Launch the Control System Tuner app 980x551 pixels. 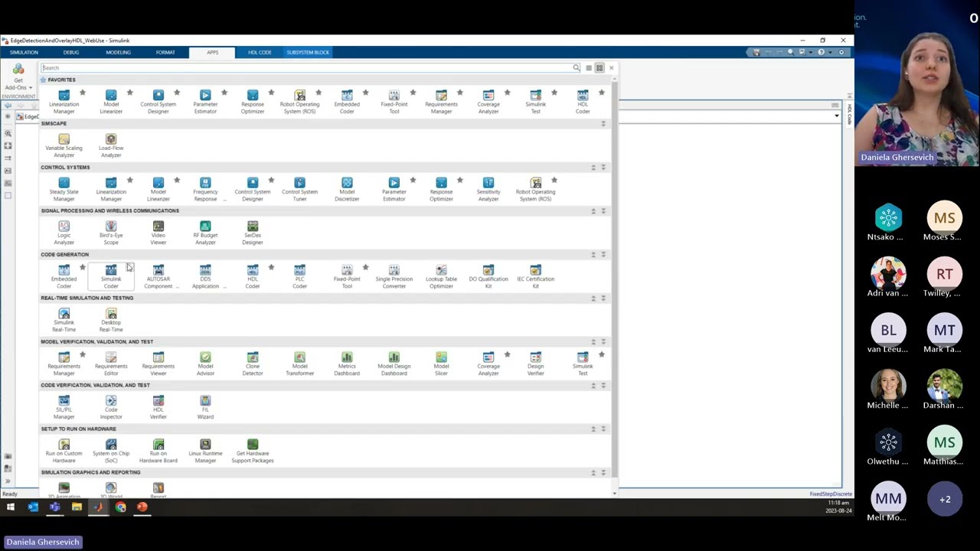(x=299, y=189)
